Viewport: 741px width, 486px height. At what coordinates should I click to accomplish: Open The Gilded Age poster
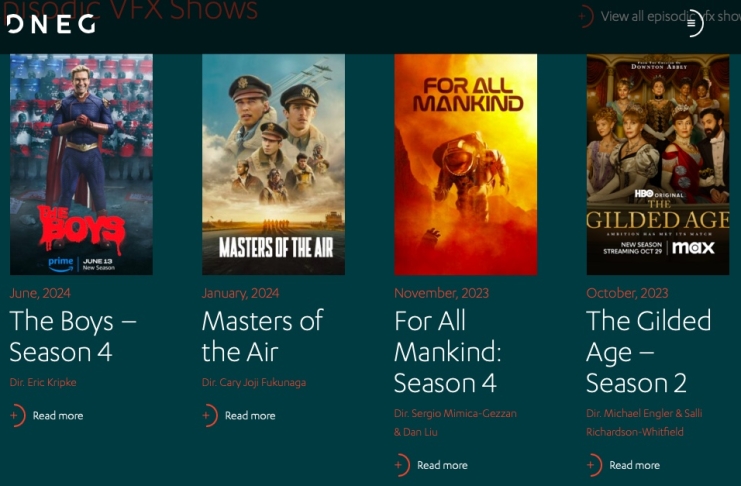[x=658, y=164]
